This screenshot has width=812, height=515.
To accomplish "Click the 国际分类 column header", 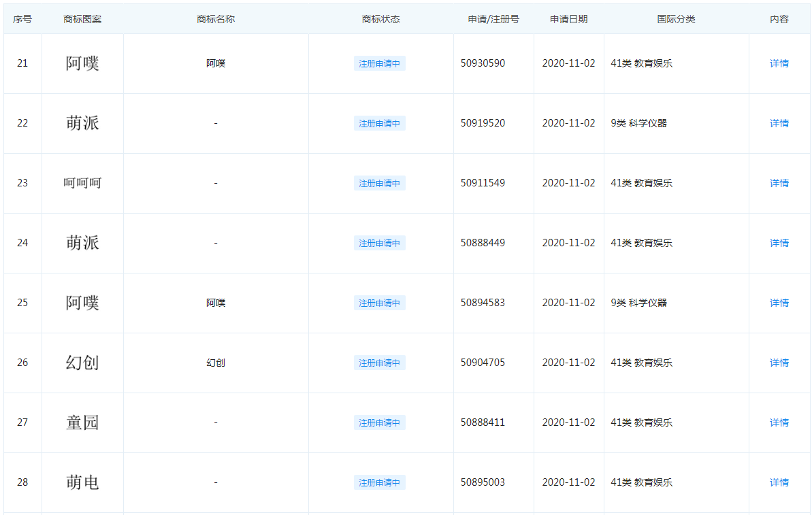I will (676, 19).
